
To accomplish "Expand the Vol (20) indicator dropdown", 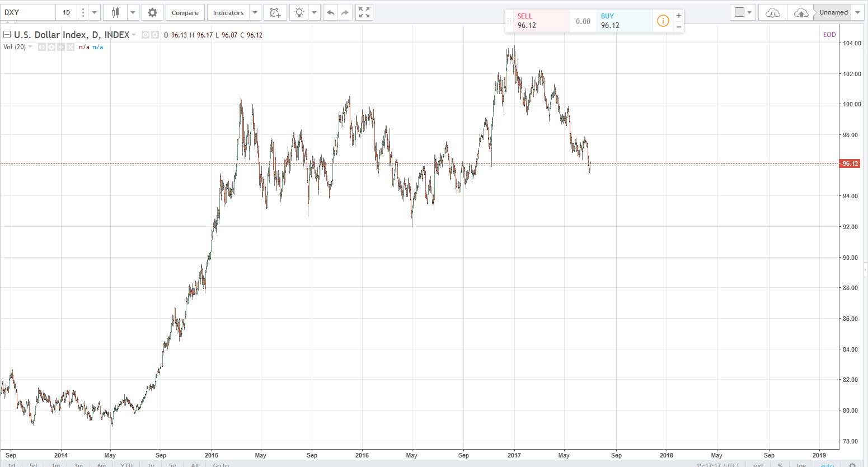I will pyautogui.click(x=30, y=47).
